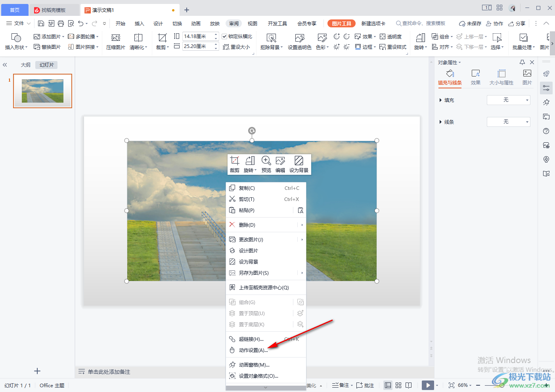Click the Insert Shape icon

16,38
